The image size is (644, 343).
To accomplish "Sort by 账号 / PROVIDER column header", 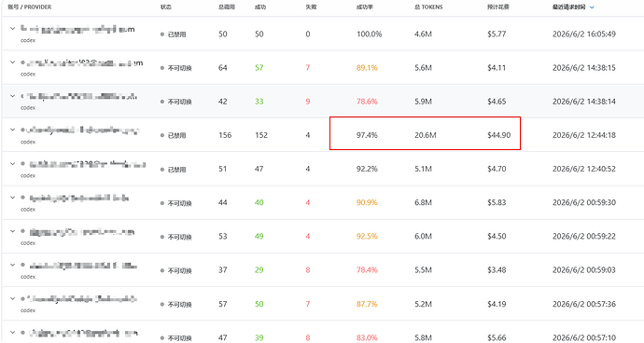I will click(x=30, y=7).
